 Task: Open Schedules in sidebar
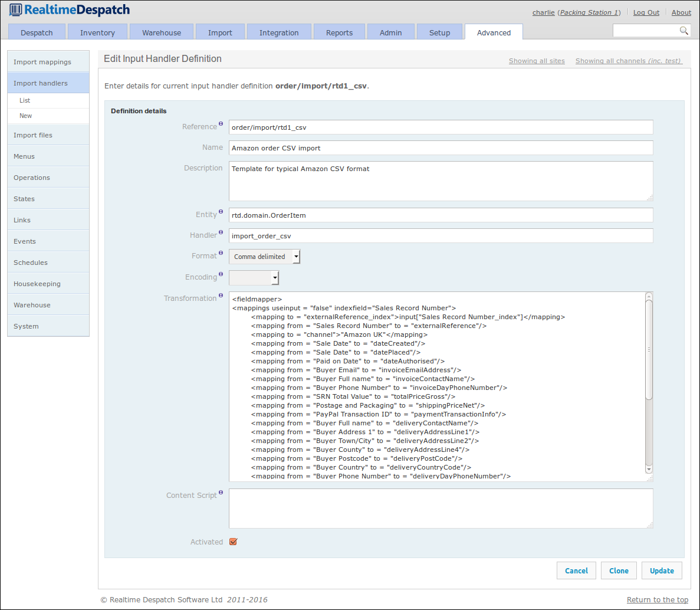click(x=48, y=262)
